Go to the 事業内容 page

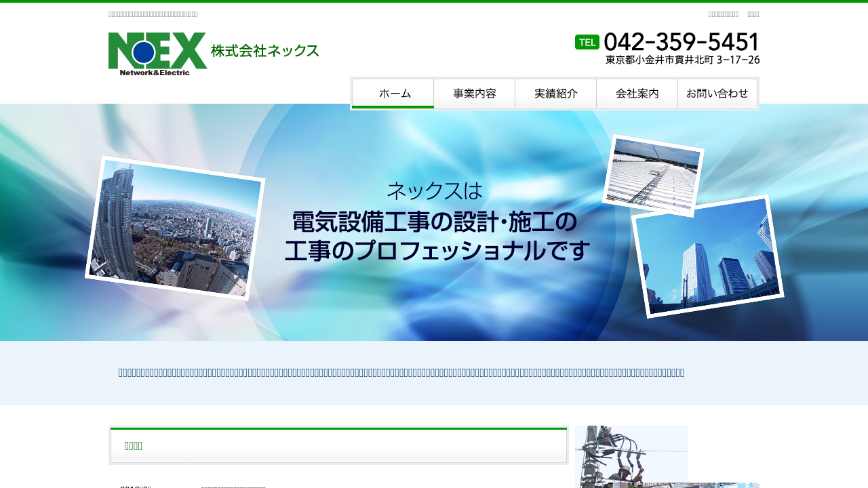coord(474,94)
